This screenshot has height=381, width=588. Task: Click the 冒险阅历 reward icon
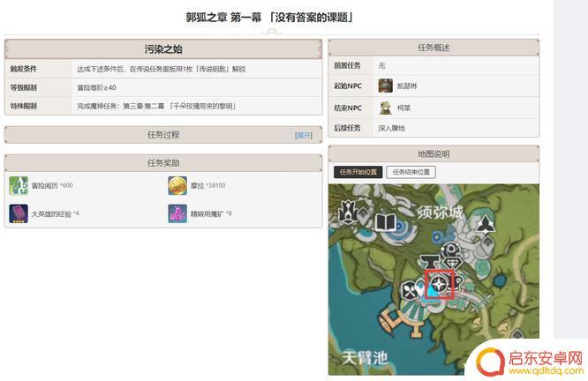click(x=19, y=186)
